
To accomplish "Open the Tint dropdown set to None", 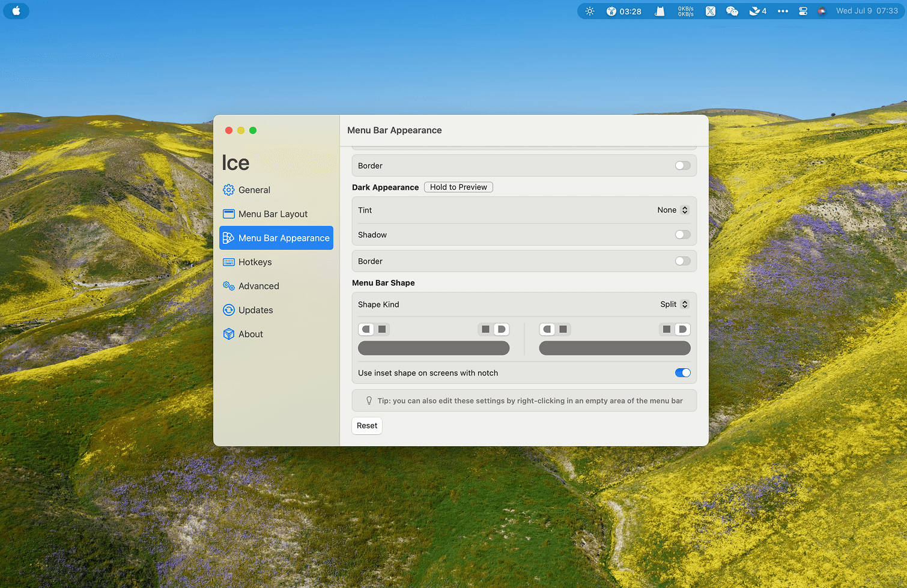I will (672, 210).
